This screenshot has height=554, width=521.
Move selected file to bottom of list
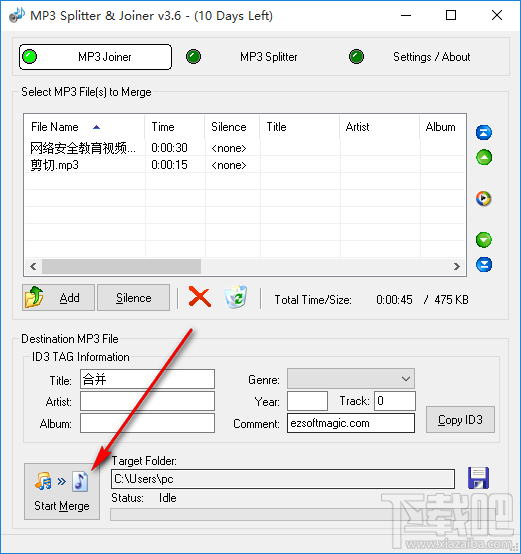[484, 265]
